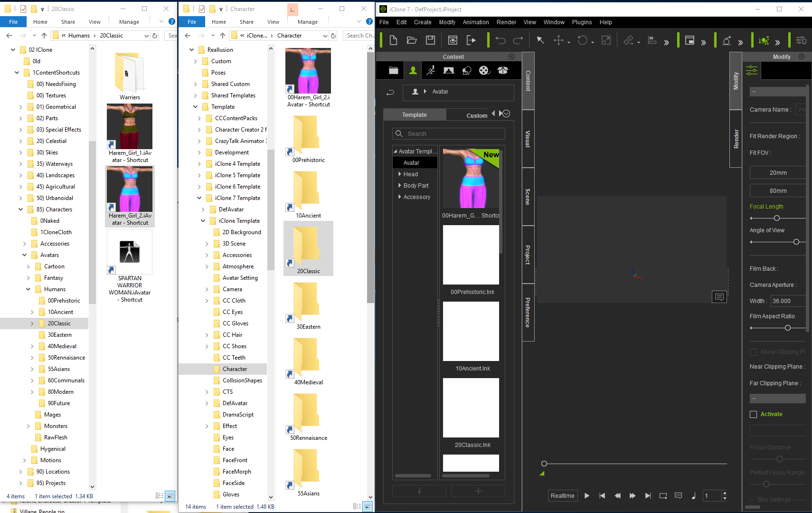Toggle the timeline caption bubble icon
The image size is (812, 513).
pos(678,496)
